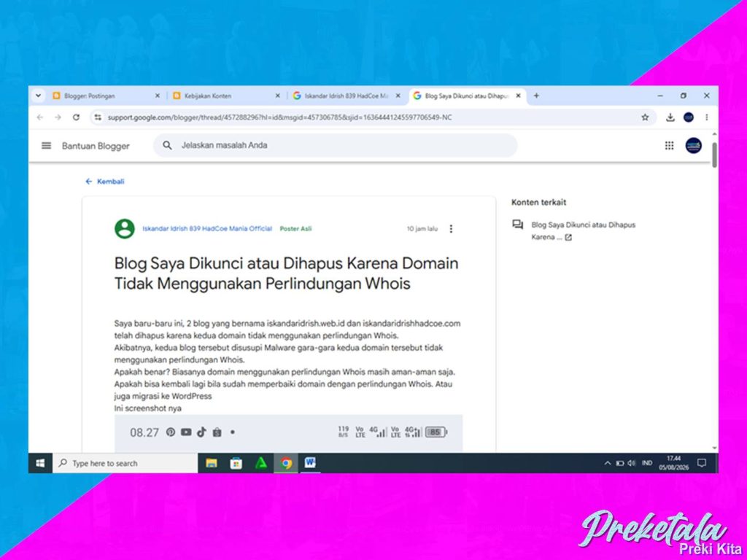Click the green poster avatar icon
Image resolution: width=747 pixels, height=560 pixels.
125,228
